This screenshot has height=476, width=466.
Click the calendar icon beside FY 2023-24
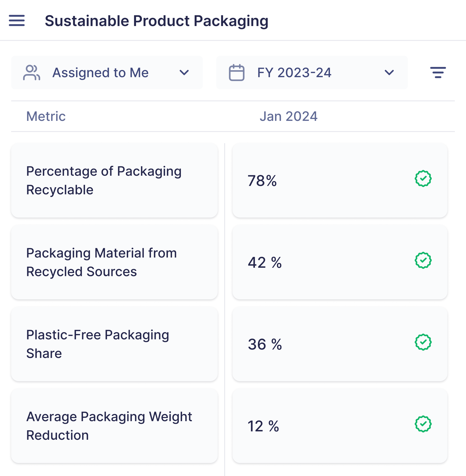(x=236, y=73)
